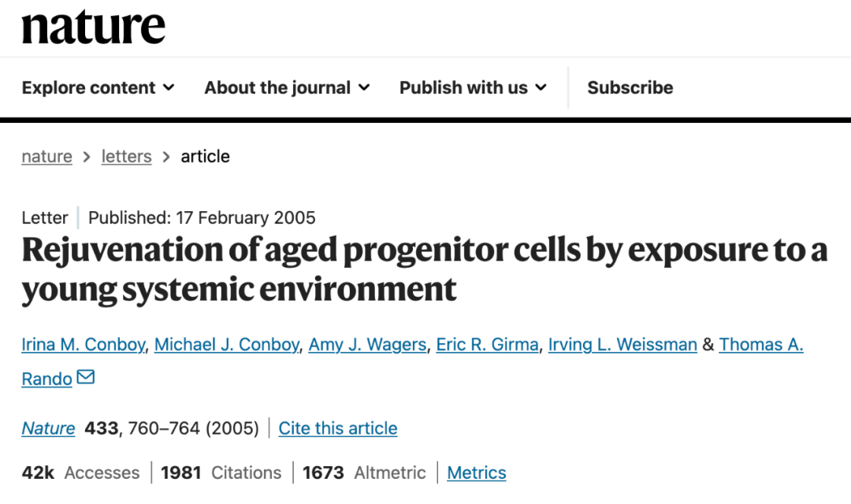Image resolution: width=851 pixels, height=504 pixels.
Task: Open author Thomas A. Rando link
Action: pyautogui.click(x=761, y=344)
